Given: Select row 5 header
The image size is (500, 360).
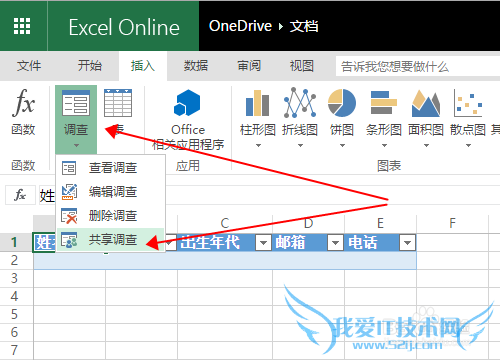Looking at the screenshot, I should coord(16,314).
